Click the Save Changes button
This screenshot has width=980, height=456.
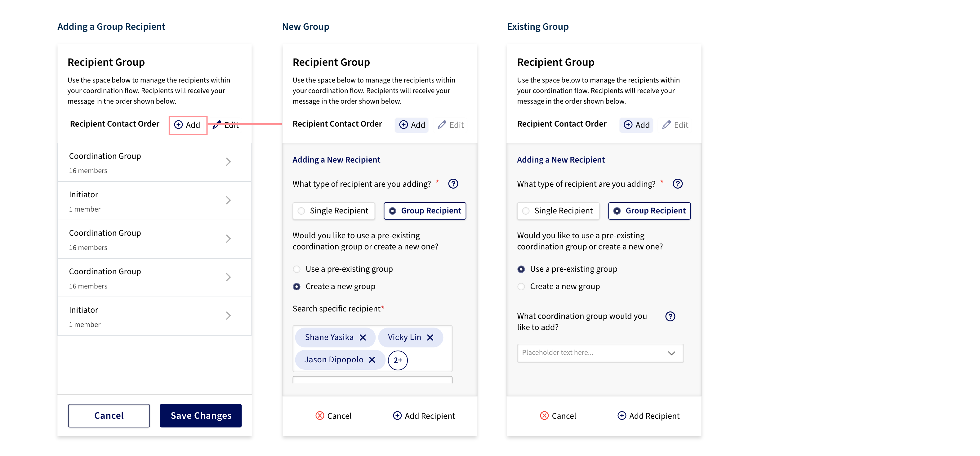pos(201,416)
